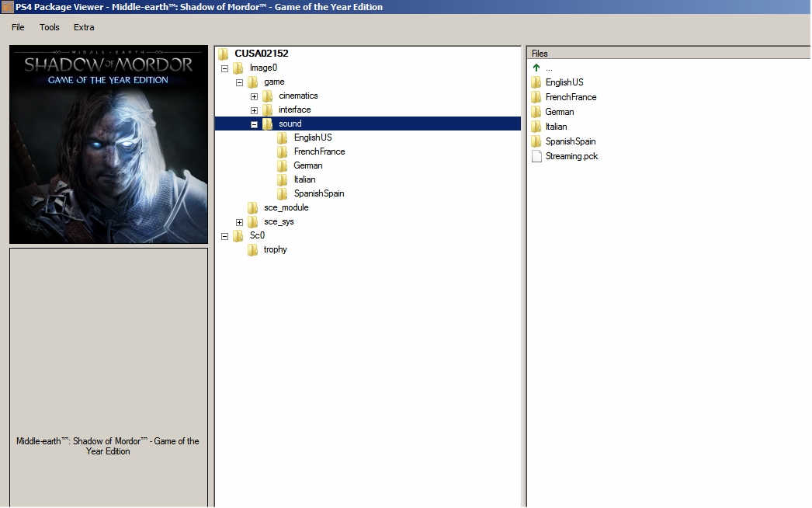Open the Extra menu
The height and width of the screenshot is (508, 812).
click(x=84, y=27)
